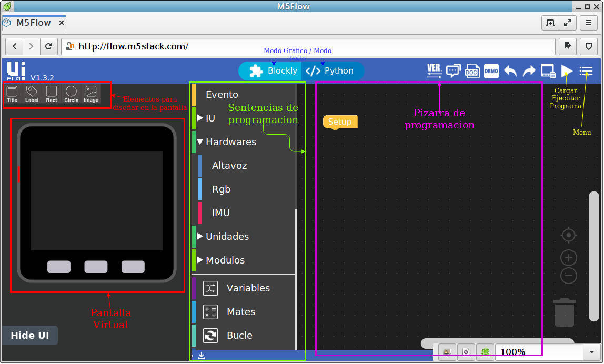Click the trash can in the workspace
This screenshot has width=604, height=364.
[565, 313]
